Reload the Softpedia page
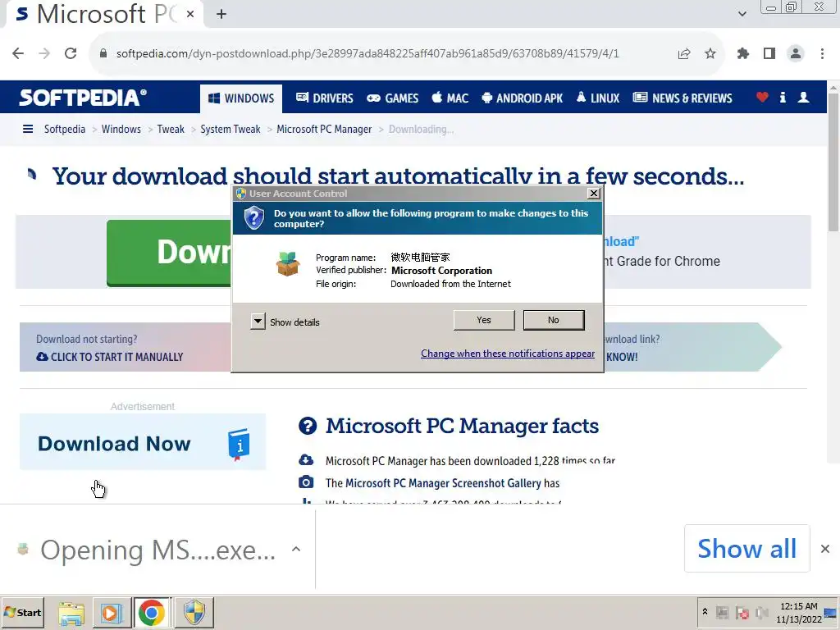This screenshot has height=630, width=840. pyautogui.click(x=71, y=53)
